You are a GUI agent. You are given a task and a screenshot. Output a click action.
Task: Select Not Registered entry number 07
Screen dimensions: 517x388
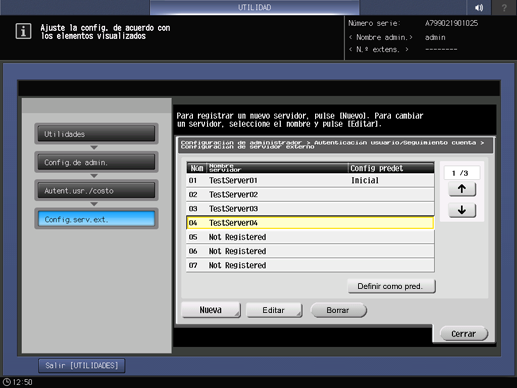coord(310,265)
